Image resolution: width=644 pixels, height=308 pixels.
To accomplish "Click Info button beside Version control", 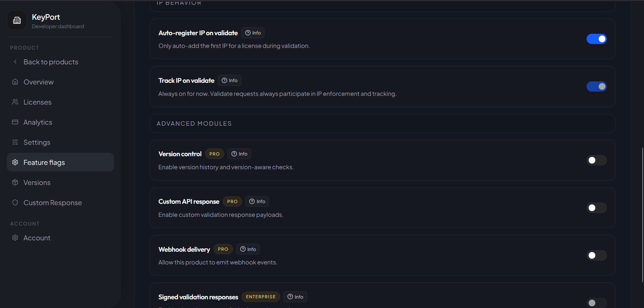I will tap(239, 154).
